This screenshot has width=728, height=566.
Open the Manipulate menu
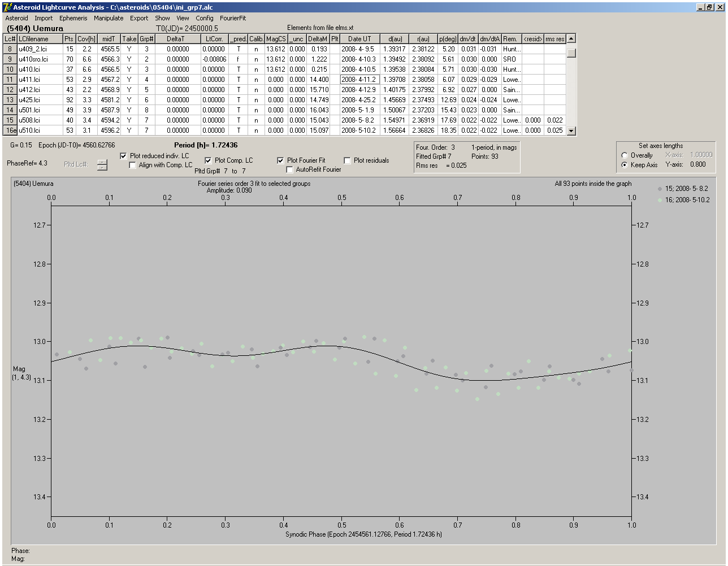point(109,18)
